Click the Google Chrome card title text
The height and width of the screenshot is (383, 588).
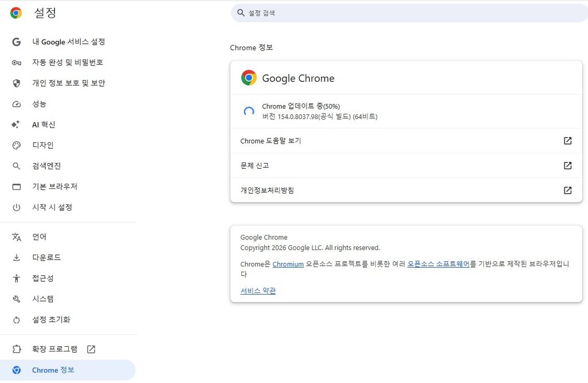pos(298,78)
